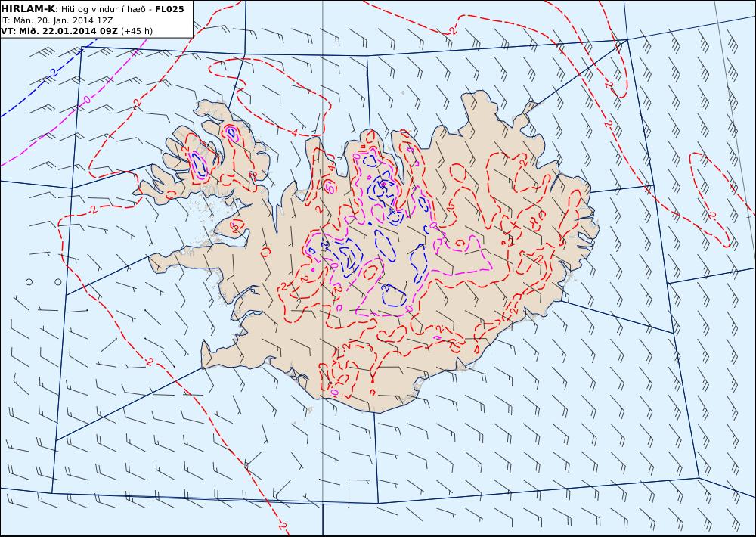Click the (+45 h) forecast offset text
756x537 pixels.
coord(136,31)
